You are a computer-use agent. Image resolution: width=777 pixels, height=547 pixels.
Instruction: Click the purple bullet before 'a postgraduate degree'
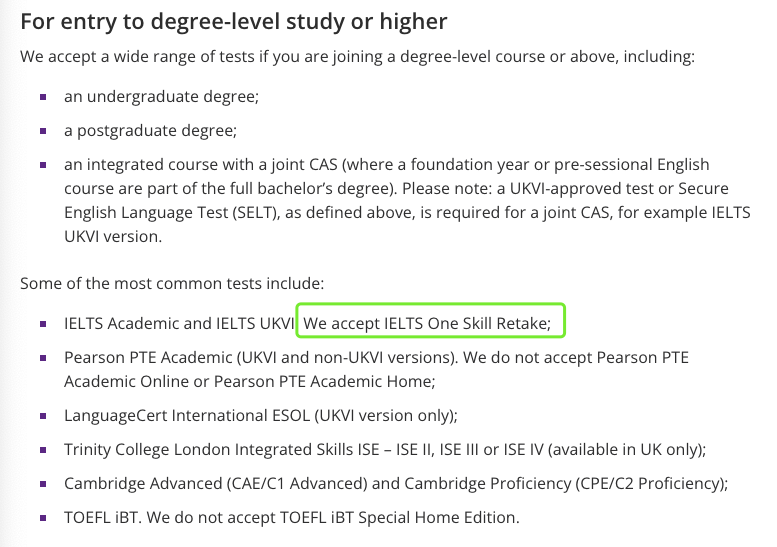click(43, 131)
